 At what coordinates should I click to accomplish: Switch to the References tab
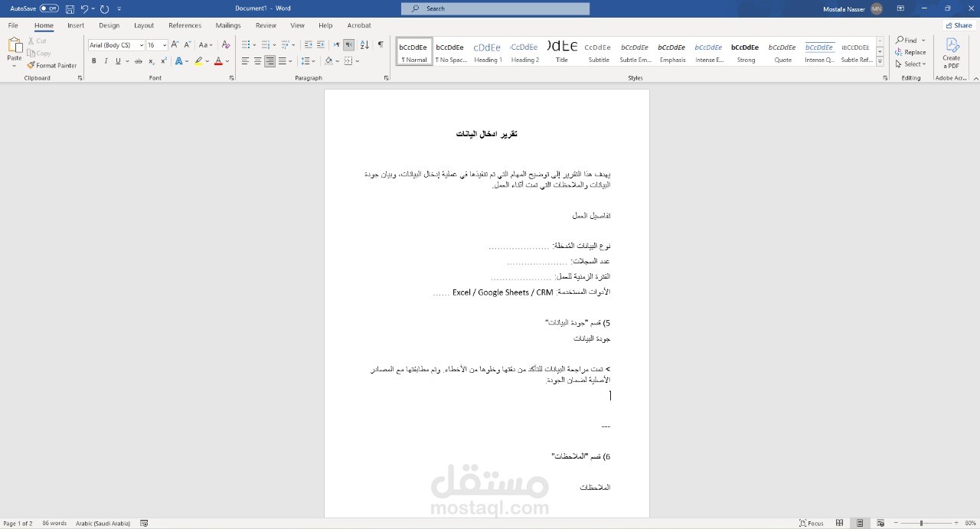point(185,25)
